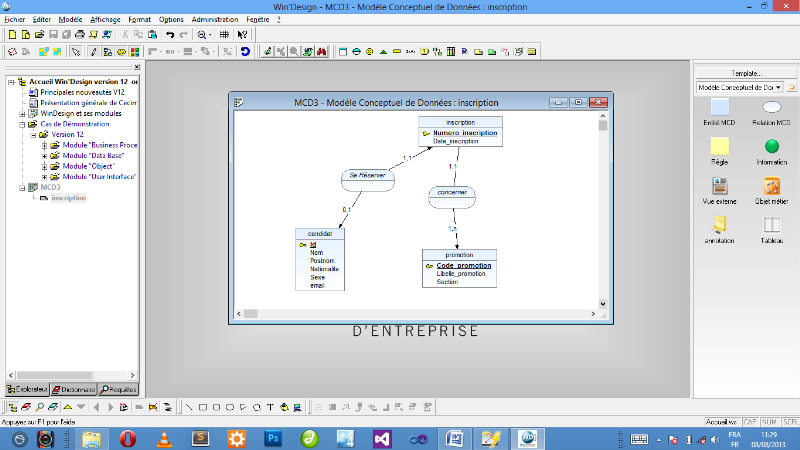Select the Vue externe palette icon
Screen dimensions: 800x450
click(x=719, y=187)
